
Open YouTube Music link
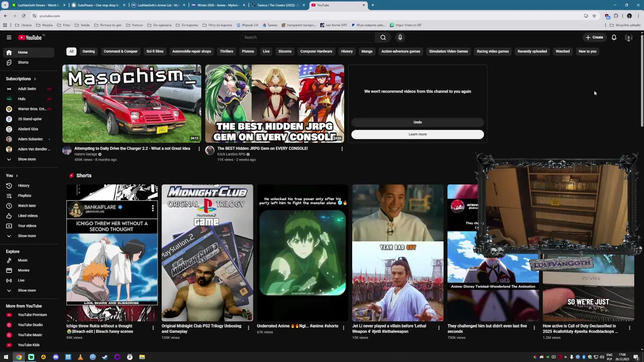point(31,335)
